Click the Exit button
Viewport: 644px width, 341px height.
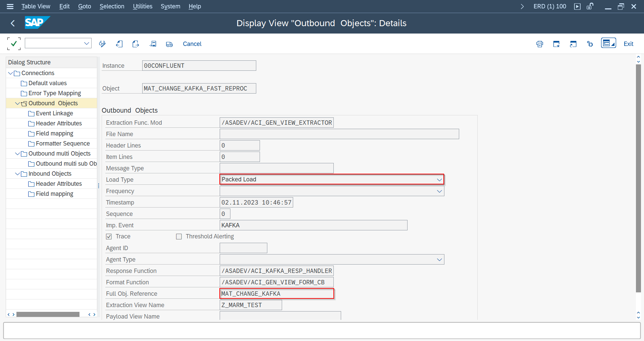(x=628, y=44)
